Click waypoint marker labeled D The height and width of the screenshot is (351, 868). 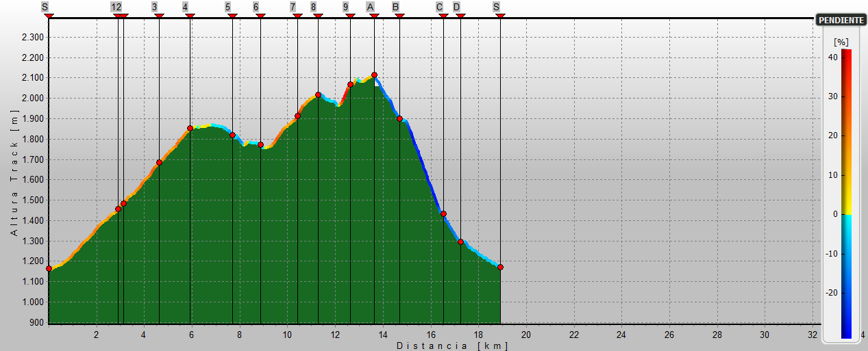pos(456,7)
